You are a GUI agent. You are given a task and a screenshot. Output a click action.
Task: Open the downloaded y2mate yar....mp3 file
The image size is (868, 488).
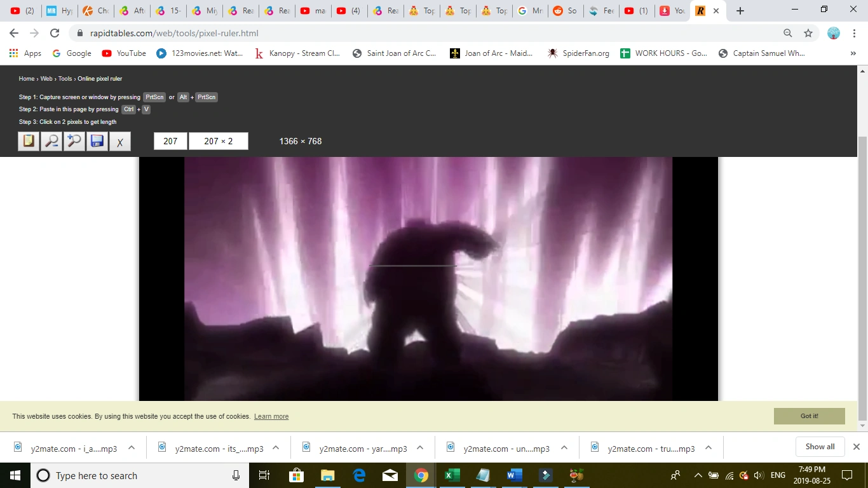(x=355, y=448)
